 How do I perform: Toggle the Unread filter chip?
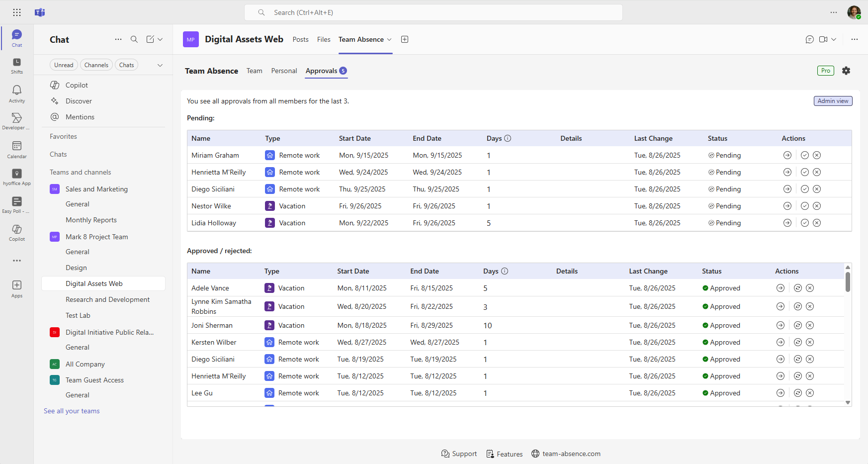[64, 65]
